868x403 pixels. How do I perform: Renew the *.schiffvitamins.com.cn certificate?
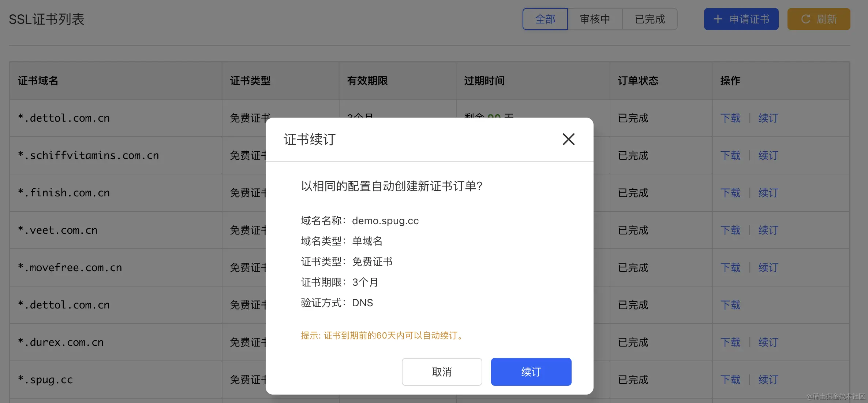[x=768, y=155]
